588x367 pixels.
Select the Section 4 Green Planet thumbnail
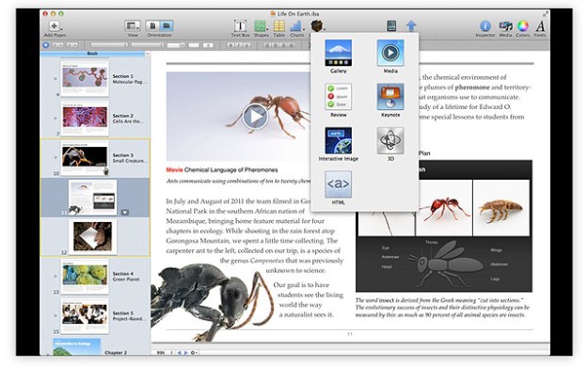tap(85, 276)
